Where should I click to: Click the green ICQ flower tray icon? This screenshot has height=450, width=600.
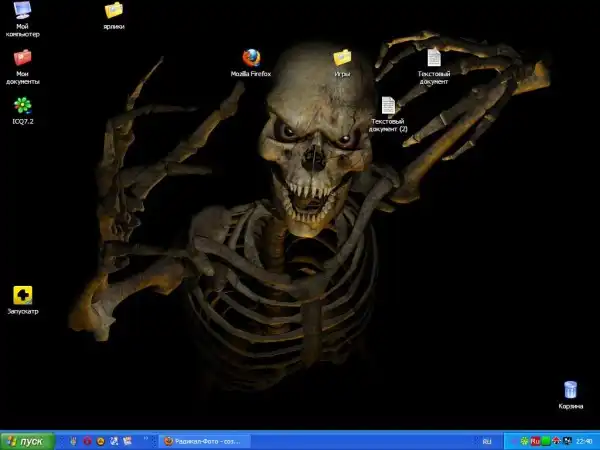[524, 441]
